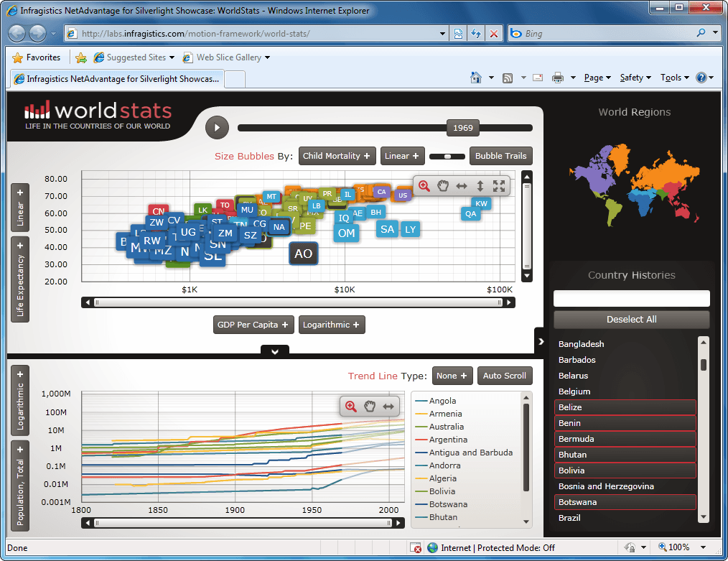This screenshot has height=561, width=728.
Task: Click vertical zoom arrows on bubble chart
Action: click(x=480, y=186)
